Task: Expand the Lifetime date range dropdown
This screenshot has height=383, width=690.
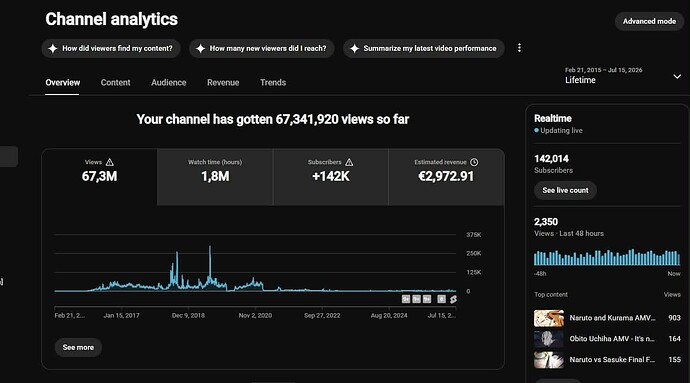Action: point(677,77)
